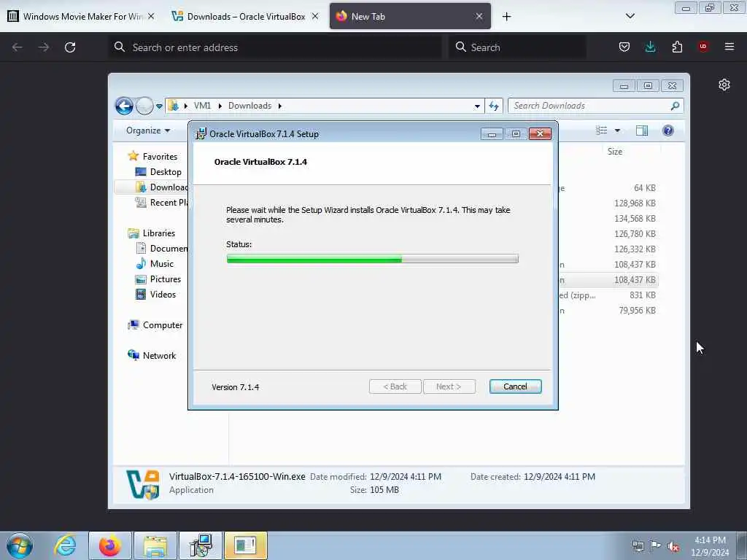Click the 831 KB file size cell
The image size is (747, 560).
(642, 295)
